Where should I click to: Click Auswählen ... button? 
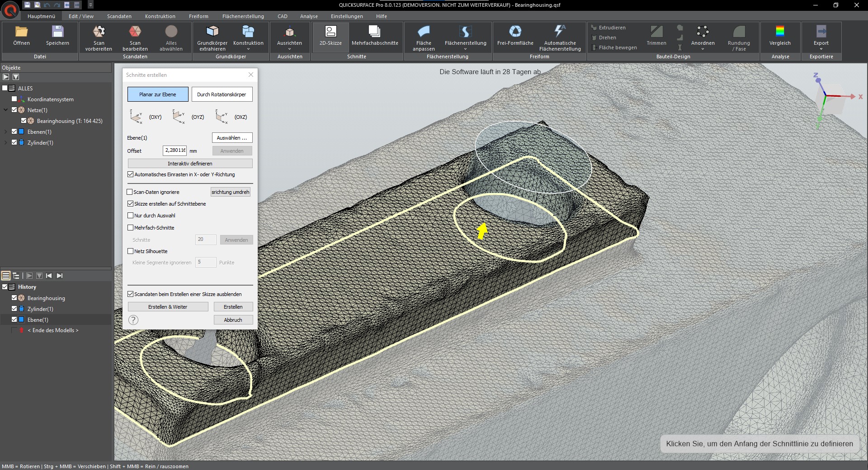(x=232, y=138)
